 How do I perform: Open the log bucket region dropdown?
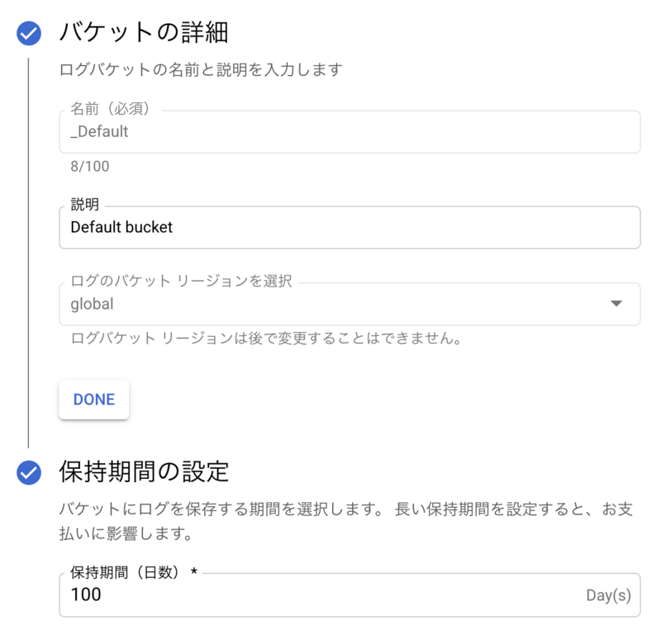347,304
